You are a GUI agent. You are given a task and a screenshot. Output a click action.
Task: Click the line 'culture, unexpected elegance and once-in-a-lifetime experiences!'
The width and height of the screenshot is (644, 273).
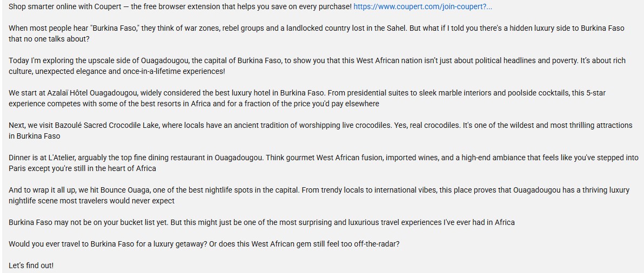pos(117,71)
